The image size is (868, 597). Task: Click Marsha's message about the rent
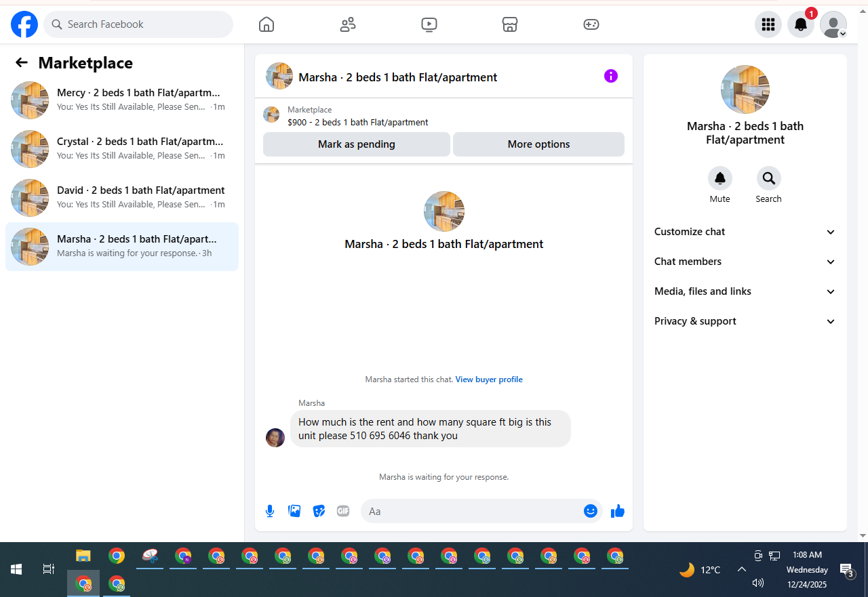pos(431,428)
